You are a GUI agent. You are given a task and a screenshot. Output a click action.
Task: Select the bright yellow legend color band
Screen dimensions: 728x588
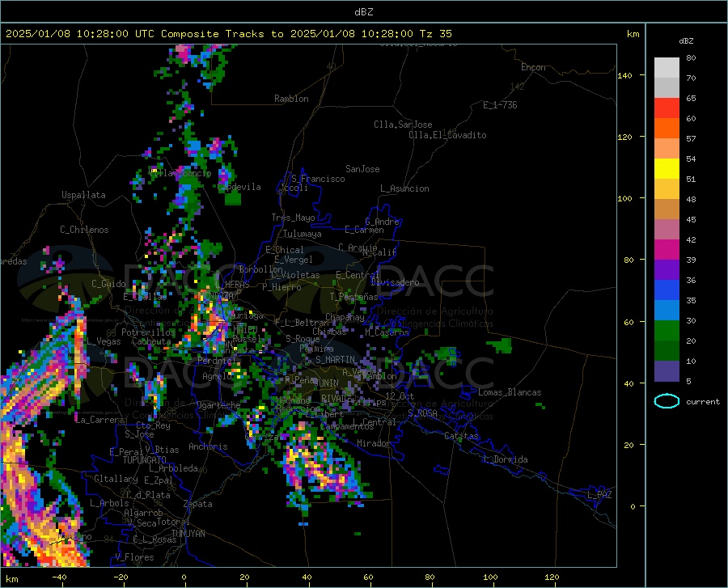tap(667, 169)
